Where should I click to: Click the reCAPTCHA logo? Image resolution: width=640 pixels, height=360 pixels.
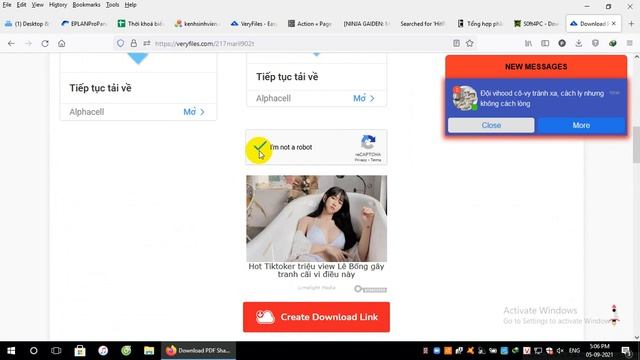pyautogui.click(x=368, y=142)
